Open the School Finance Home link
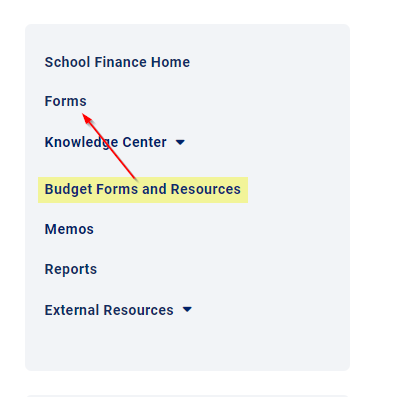398x397 pixels. point(117,62)
